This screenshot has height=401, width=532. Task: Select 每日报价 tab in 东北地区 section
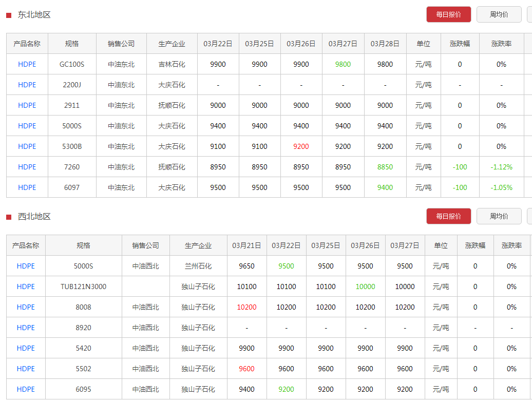[x=448, y=14]
